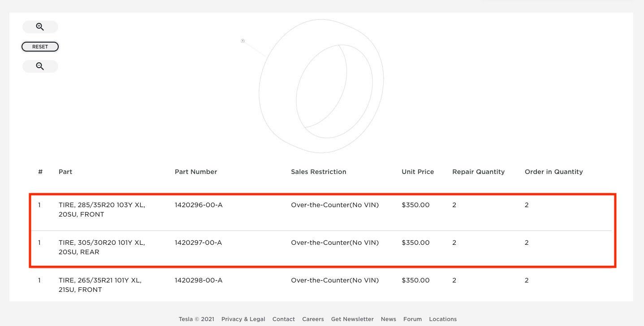Click the Tesla © 2021 footer text
The height and width of the screenshot is (326, 644).
click(x=196, y=319)
